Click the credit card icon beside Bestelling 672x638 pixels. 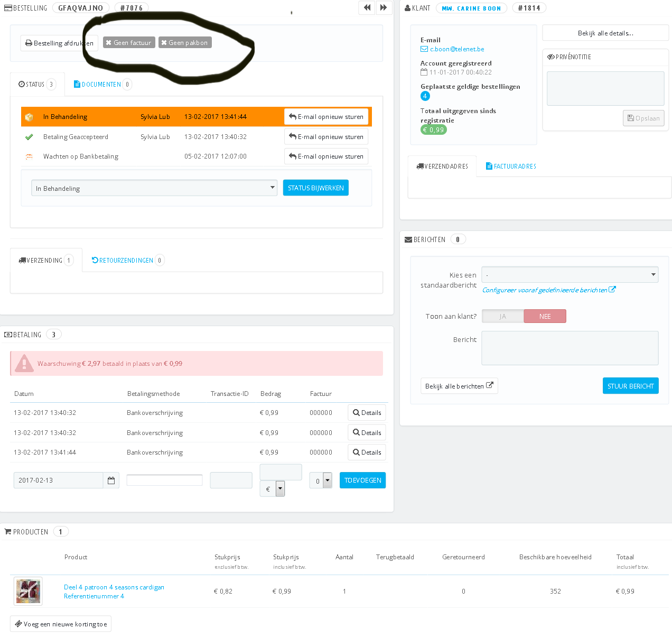click(x=8, y=8)
